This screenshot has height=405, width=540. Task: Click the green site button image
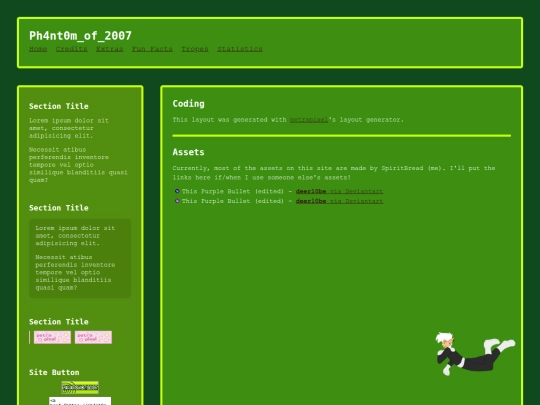tap(80, 387)
